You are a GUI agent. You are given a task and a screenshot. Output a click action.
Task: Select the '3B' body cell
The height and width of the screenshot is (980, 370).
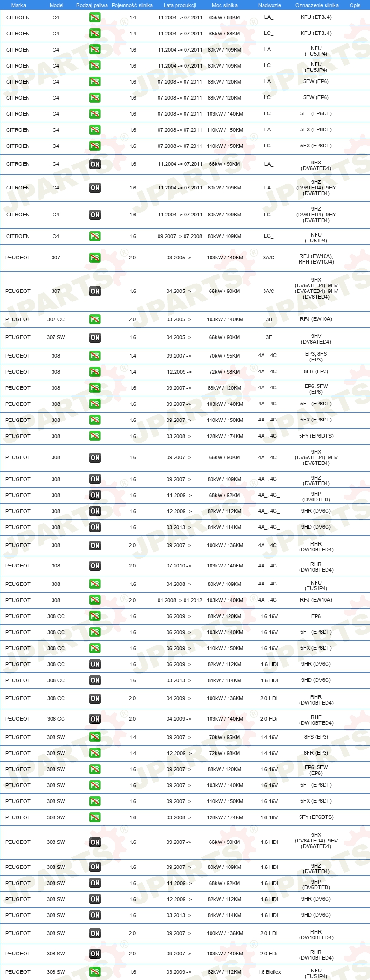[269, 319]
